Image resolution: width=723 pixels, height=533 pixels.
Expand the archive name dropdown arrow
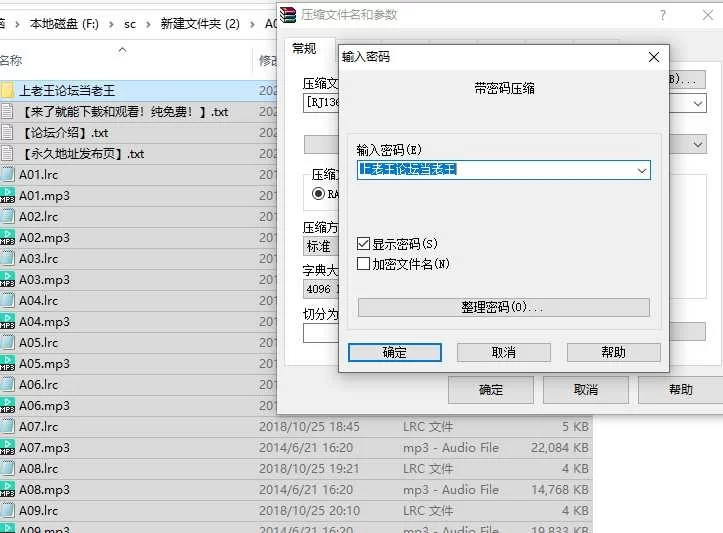tap(698, 103)
